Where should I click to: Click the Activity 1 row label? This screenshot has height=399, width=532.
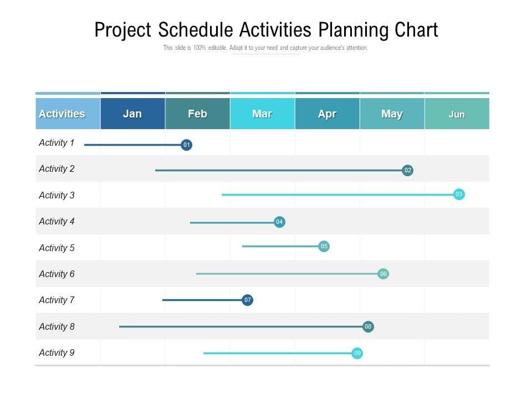click(57, 143)
